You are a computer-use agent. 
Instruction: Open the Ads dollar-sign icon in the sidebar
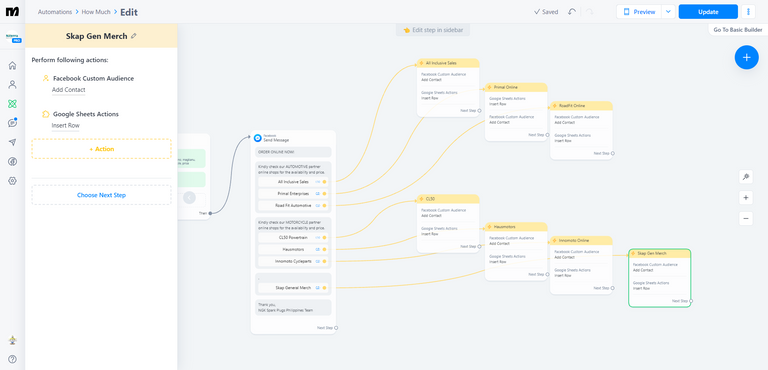pos(12,161)
